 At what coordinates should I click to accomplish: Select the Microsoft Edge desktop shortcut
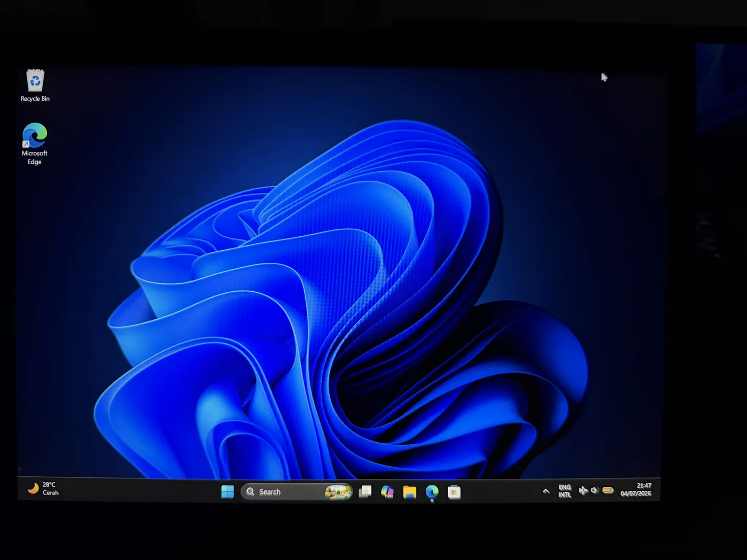coord(35,144)
